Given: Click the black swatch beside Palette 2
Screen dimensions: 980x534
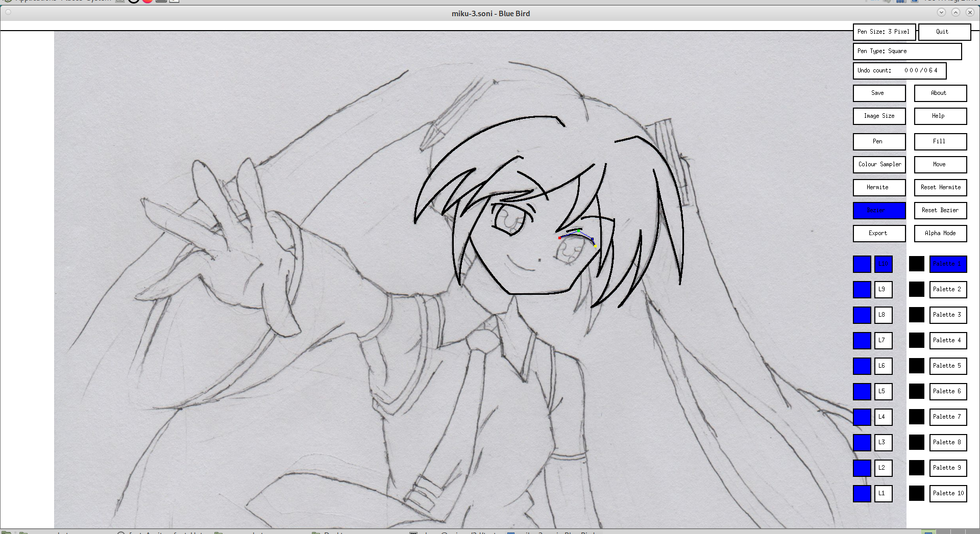Looking at the screenshot, I should (917, 289).
